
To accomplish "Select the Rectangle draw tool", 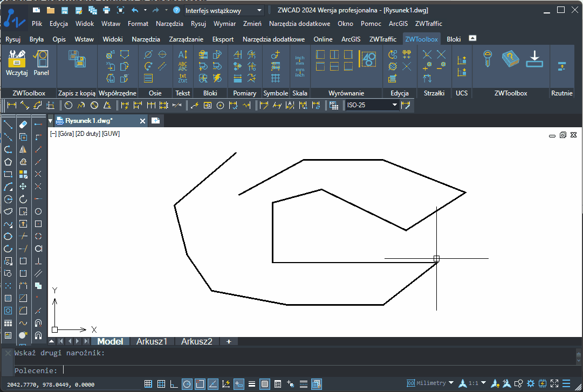I will (x=8, y=174).
